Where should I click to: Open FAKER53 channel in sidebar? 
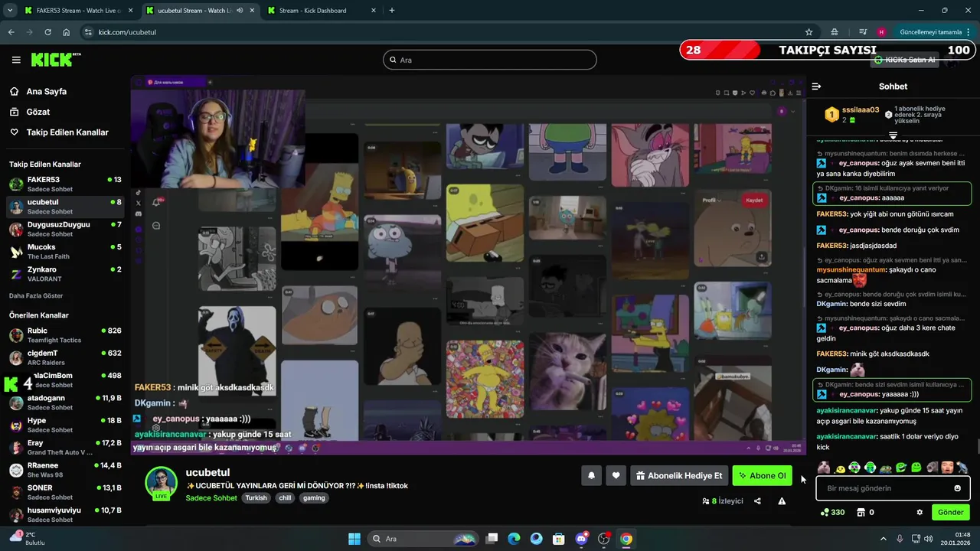(65, 184)
